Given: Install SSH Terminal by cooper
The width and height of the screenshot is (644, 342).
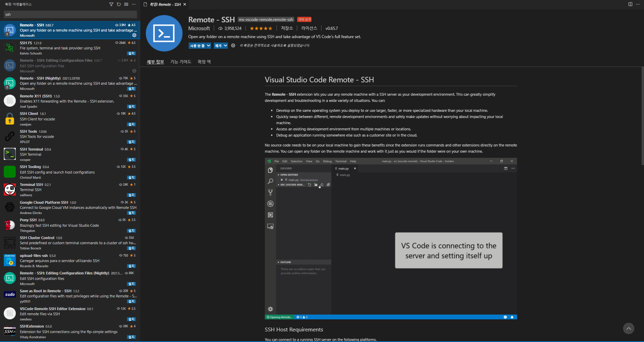Looking at the screenshot, I should [131, 160].
